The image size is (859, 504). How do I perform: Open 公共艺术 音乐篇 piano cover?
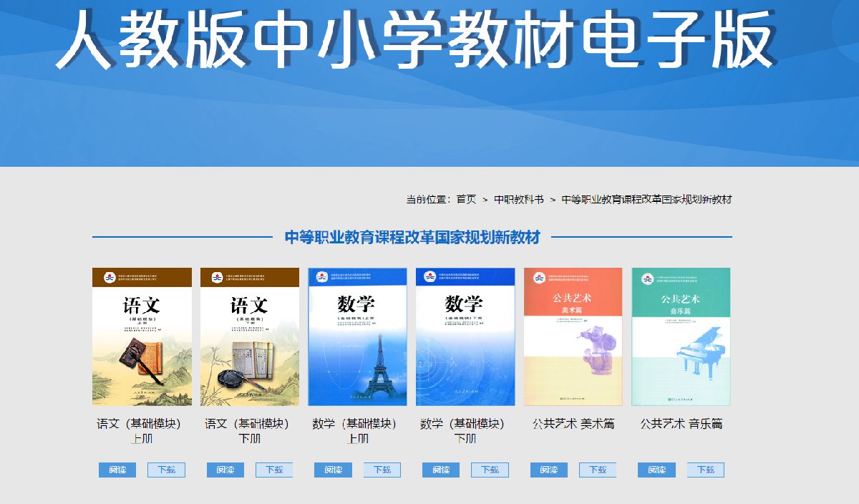pos(681,337)
